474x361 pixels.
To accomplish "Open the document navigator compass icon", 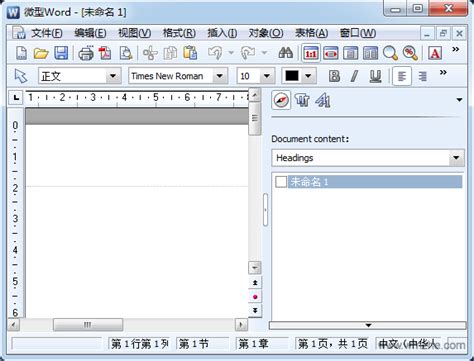I will coord(281,100).
